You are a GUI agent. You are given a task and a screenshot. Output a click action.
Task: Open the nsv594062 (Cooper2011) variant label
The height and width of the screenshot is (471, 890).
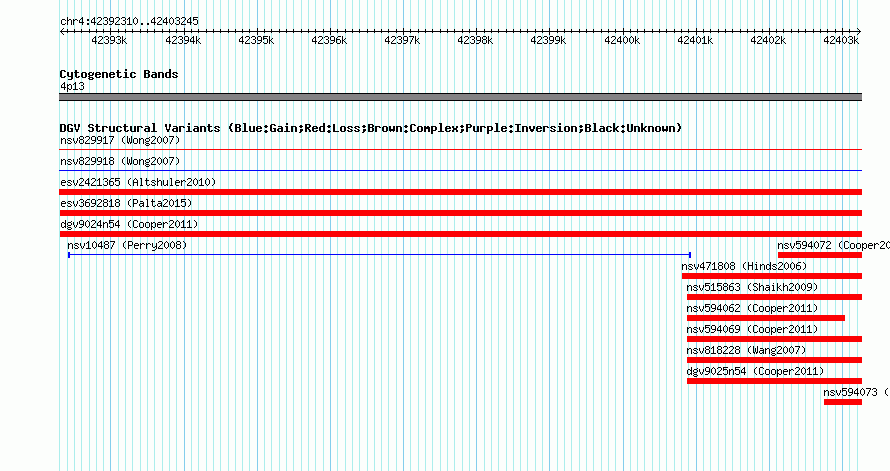tap(752, 308)
